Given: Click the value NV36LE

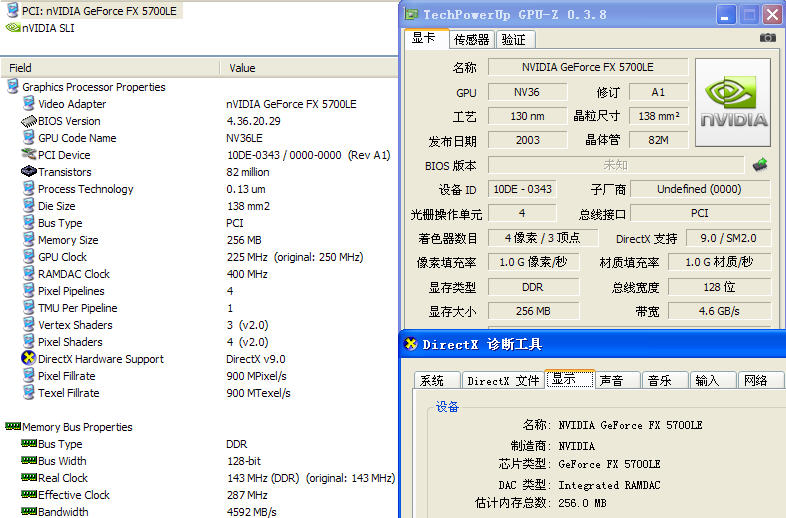Looking at the screenshot, I should [244, 137].
